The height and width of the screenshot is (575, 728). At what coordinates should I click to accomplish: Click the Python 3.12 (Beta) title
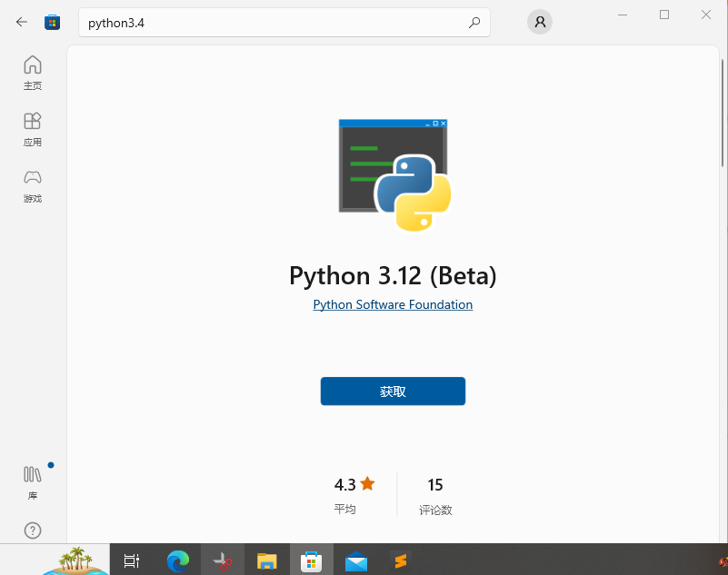click(393, 275)
